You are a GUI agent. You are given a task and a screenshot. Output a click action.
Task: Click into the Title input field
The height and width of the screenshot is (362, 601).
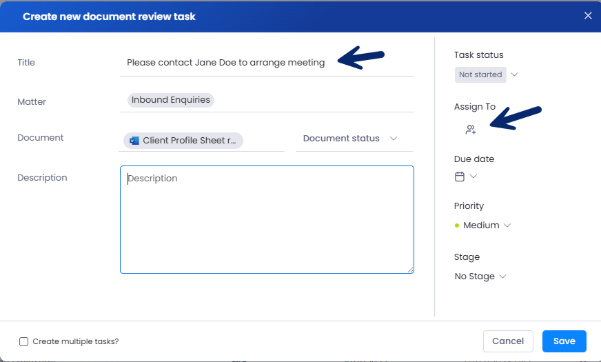267,63
